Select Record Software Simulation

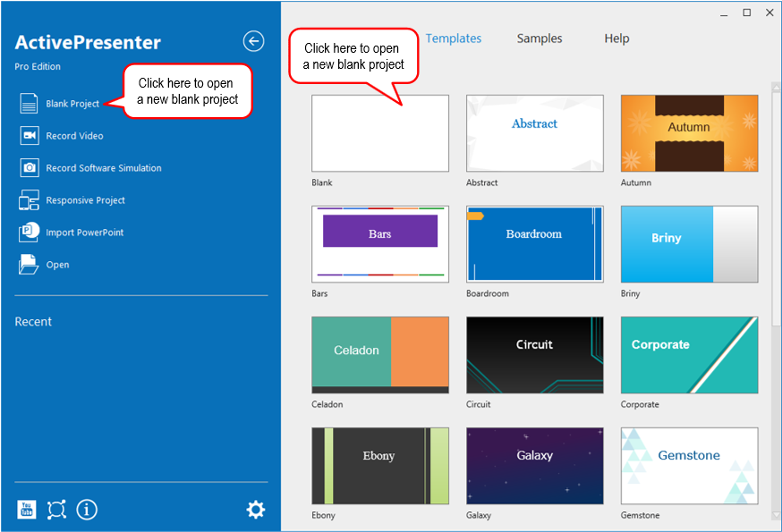pyautogui.click(x=104, y=168)
